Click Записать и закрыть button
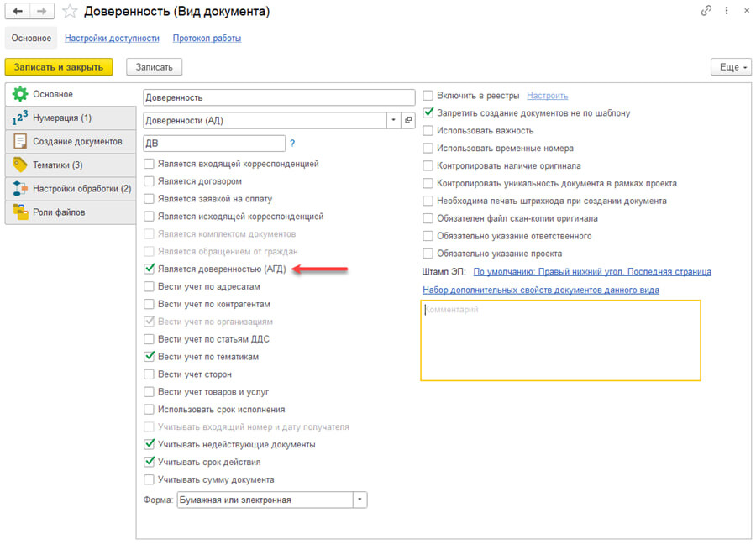This screenshot has height=544, width=756. tap(59, 67)
